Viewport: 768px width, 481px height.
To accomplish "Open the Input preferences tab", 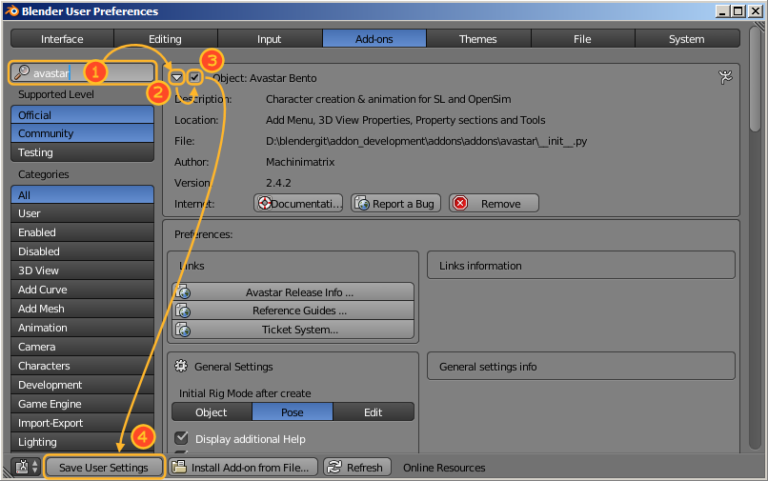I will tap(269, 39).
